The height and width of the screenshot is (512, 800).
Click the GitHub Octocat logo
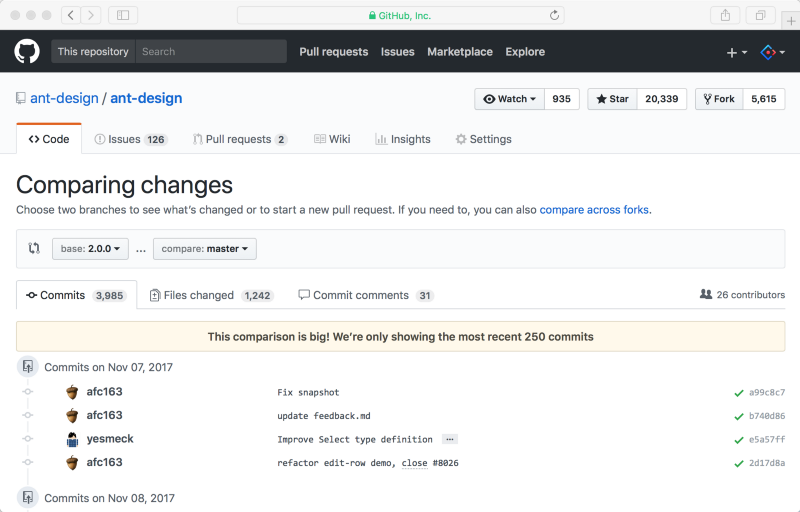pyautogui.click(x=27, y=52)
